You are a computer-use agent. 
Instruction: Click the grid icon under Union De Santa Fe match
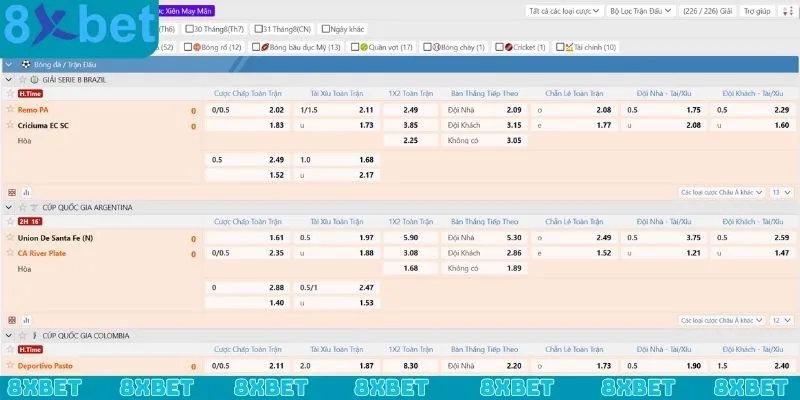point(12,320)
